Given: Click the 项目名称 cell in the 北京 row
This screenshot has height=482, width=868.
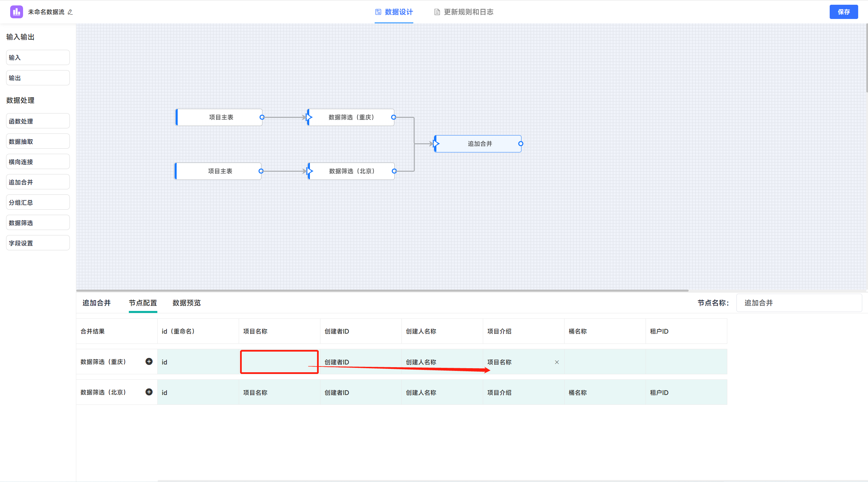Looking at the screenshot, I should tap(279, 392).
